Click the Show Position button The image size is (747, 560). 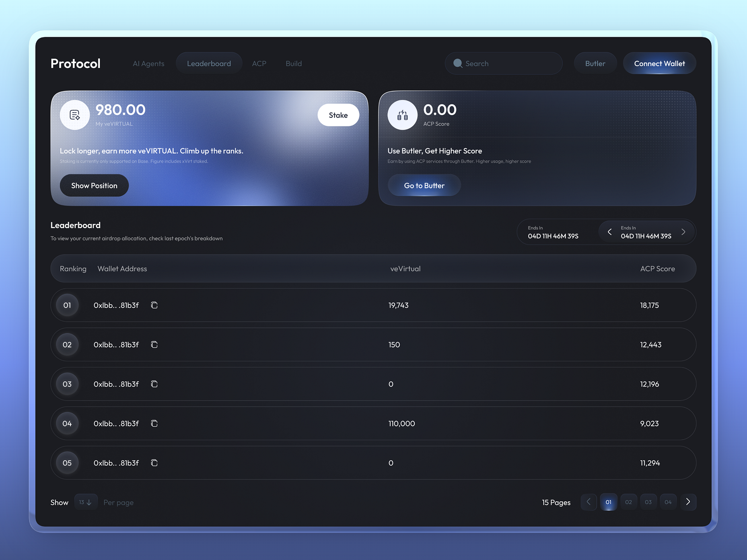coord(94,185)
